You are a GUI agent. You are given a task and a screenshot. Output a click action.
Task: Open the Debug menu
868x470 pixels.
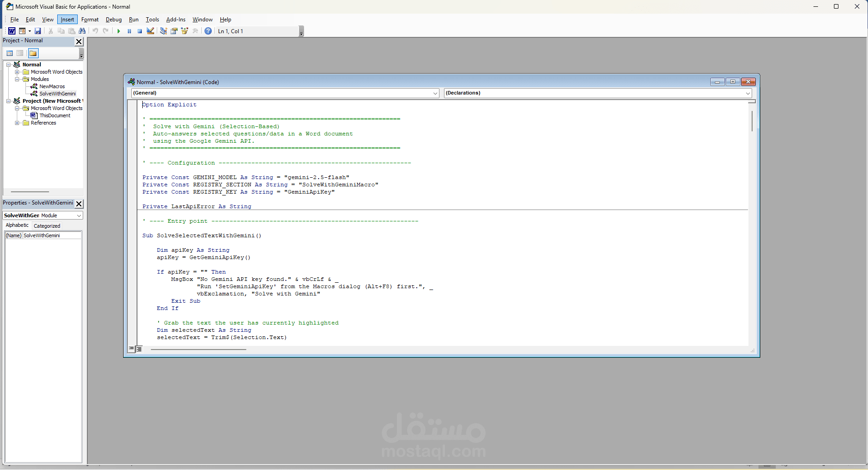click(x=114, y=20)
